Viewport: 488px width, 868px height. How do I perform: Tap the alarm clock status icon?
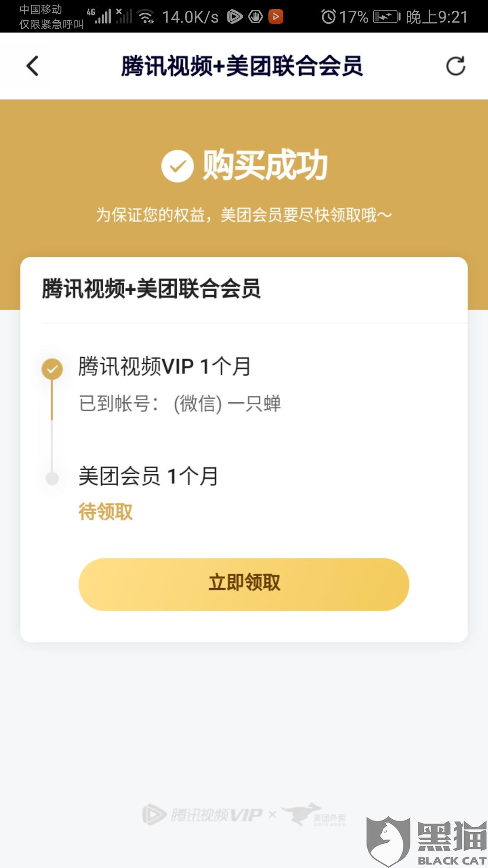pos(328,17)
